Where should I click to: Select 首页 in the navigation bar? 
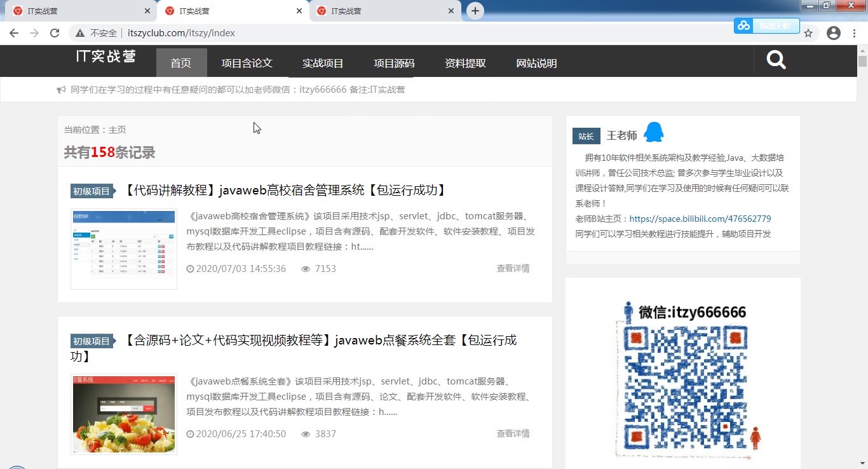point(181,63)
